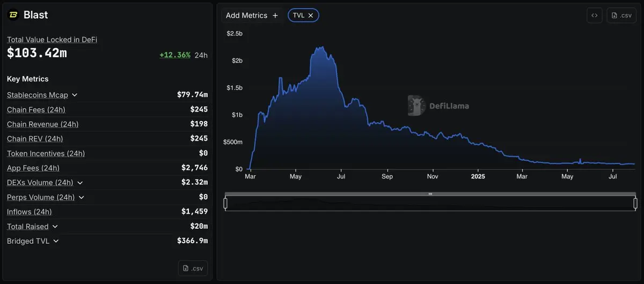Click the right handle of the range slider
The image size is (644, 284).
tap(635, 203)
